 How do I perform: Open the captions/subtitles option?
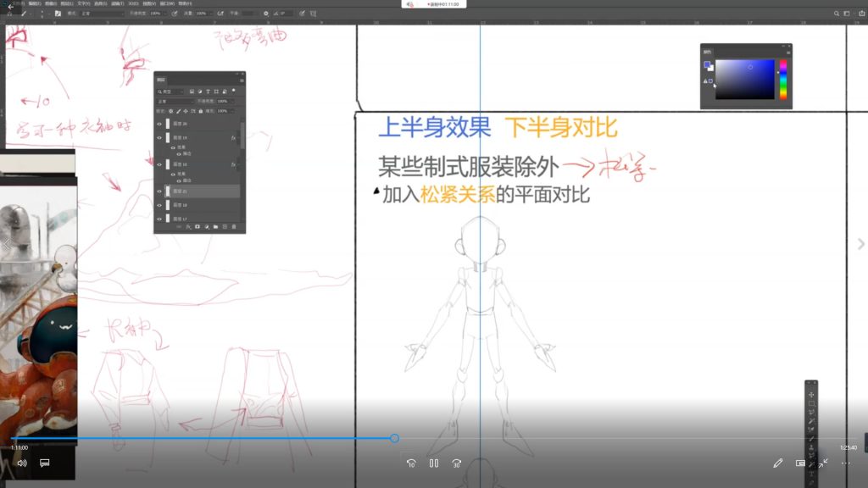(46, 463)
